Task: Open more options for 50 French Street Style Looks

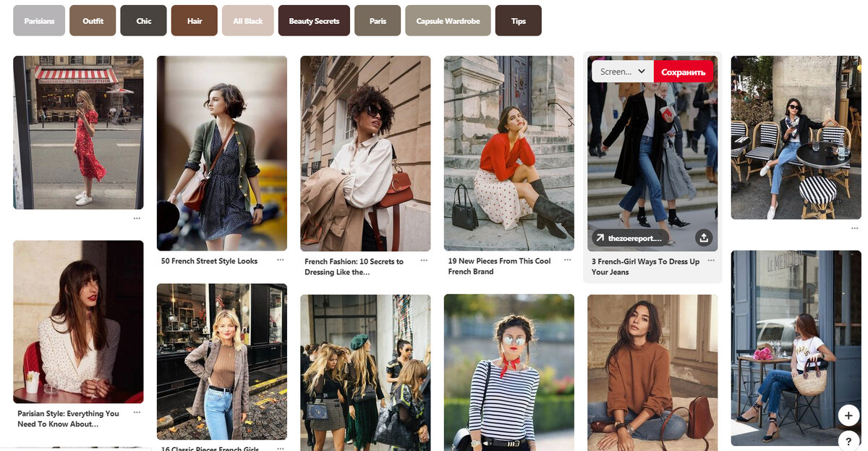Action: point(281,260)
